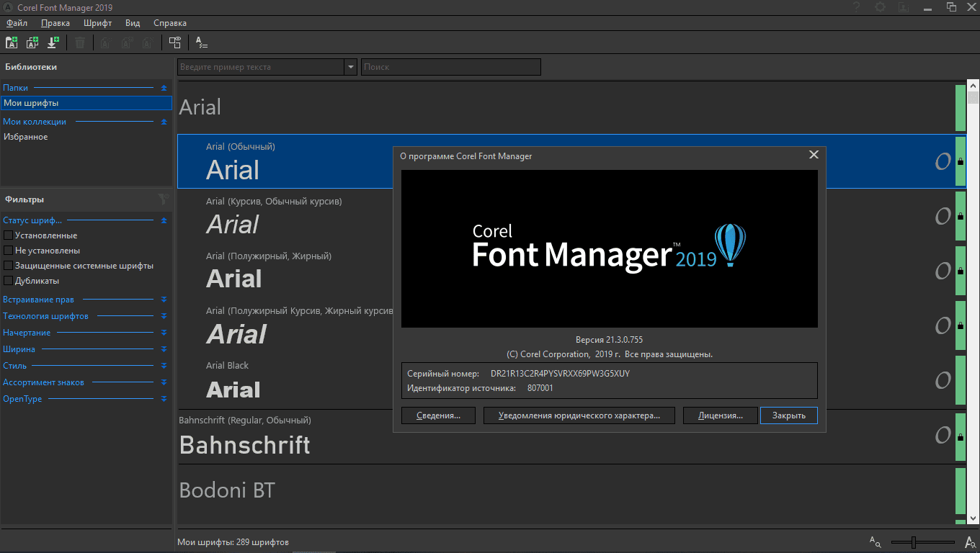Click the OpenType icon on Arial (Обычный) row
This screenshot has width=980, height=553.
(943, 161)
